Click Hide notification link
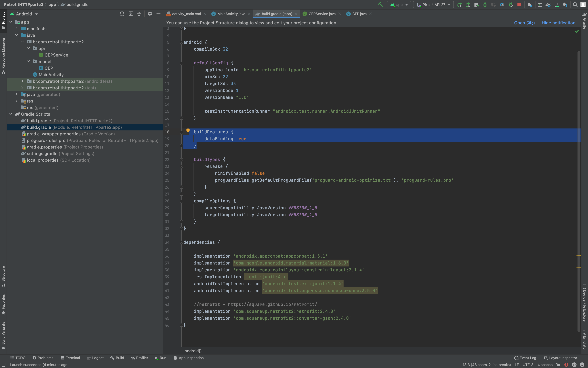 (x=558, y=23)
